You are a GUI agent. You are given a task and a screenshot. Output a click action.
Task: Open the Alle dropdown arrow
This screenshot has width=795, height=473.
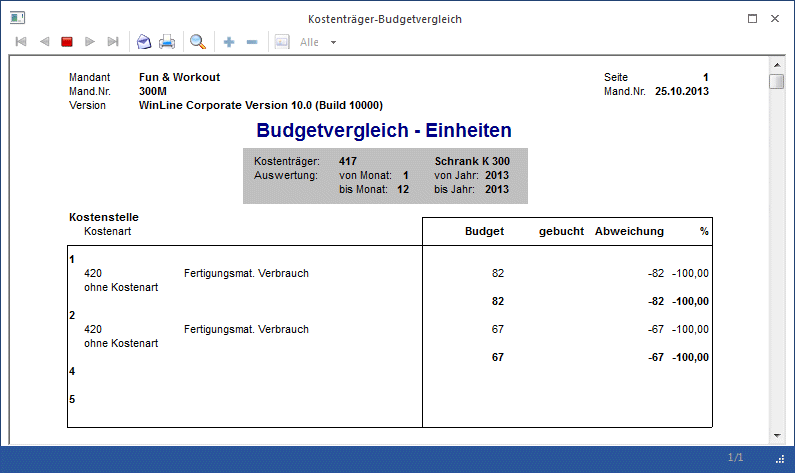(x=333, y=43)
